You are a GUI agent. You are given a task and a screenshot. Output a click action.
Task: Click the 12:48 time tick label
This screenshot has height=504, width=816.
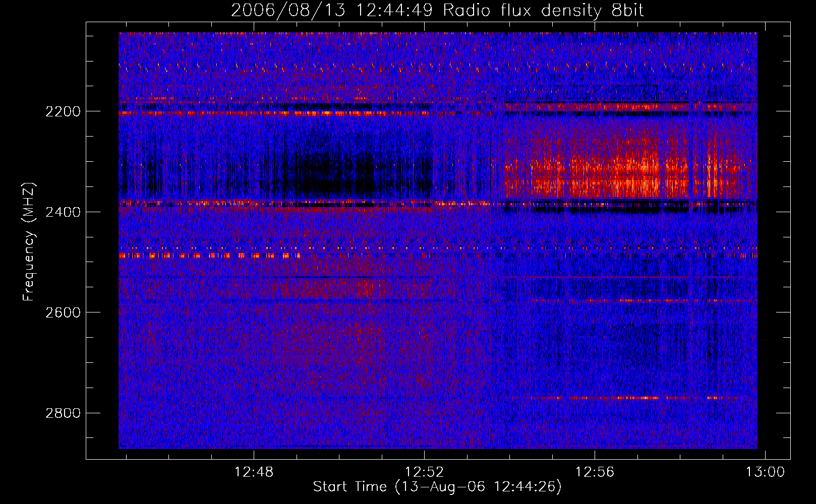point(254,472)
